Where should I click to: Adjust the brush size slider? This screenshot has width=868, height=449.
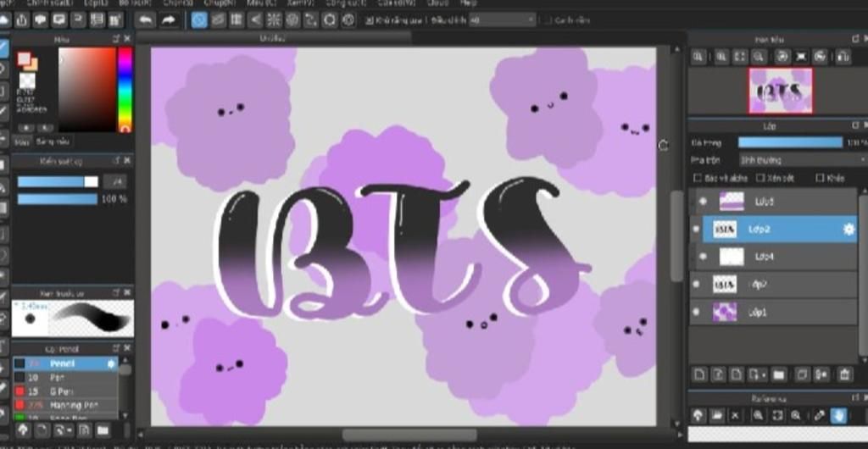(58, 182)
